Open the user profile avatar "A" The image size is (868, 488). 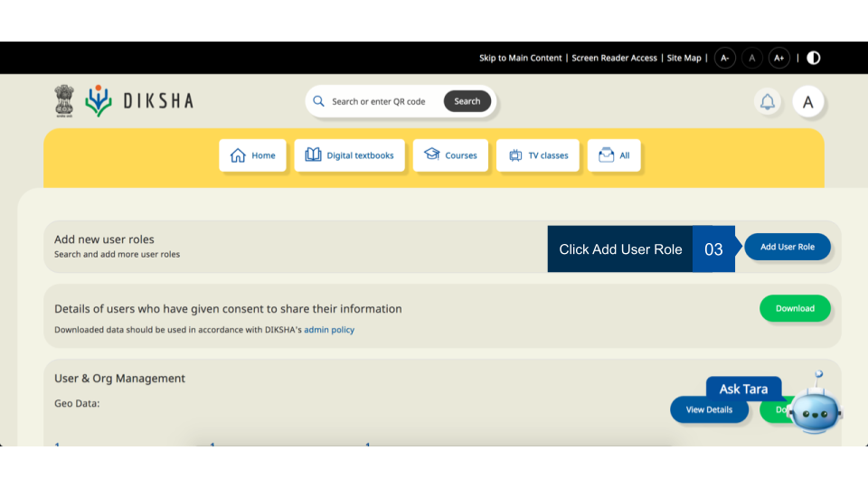coord(807,102)
